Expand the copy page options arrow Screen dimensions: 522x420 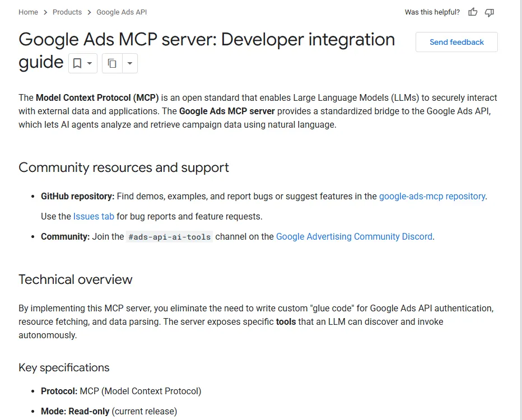point(130,63)
